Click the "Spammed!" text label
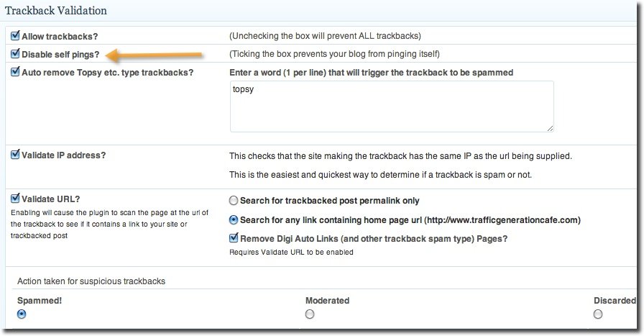Image resolution: width=644 pixels, height=336 pixels. click(x=39, y=300)
